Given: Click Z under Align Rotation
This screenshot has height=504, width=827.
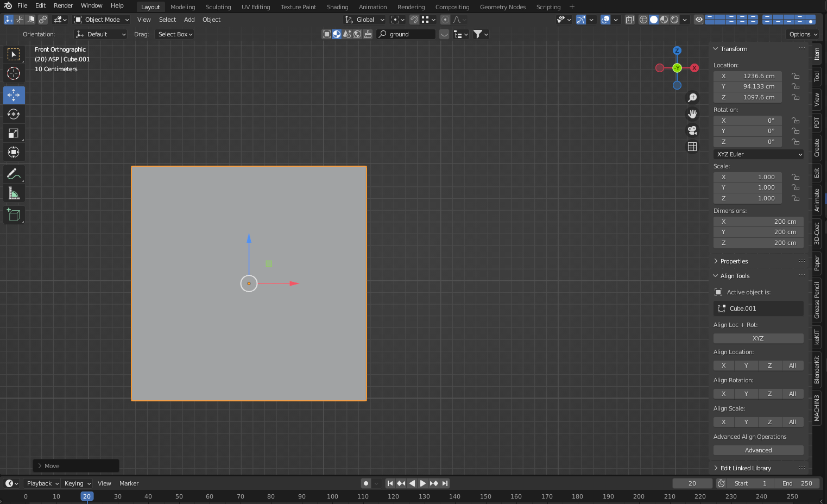Looking at the screenshot, I should click(x=769, y=394).
